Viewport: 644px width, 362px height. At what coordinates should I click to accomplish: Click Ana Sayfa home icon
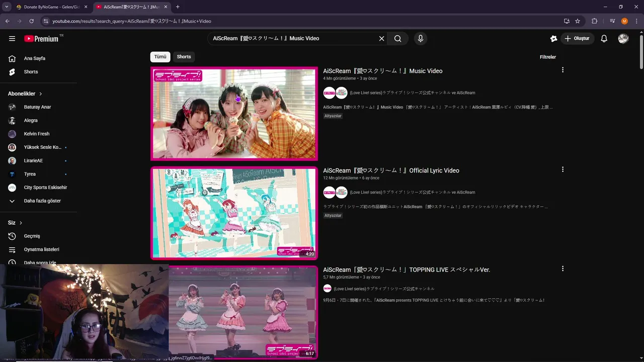point(12,58)
